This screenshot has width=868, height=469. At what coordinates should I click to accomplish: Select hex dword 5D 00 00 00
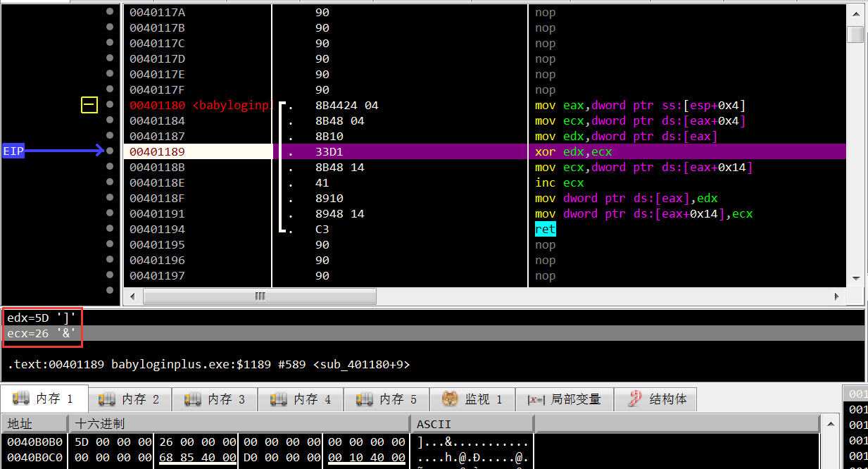click(x=113, y=442)
